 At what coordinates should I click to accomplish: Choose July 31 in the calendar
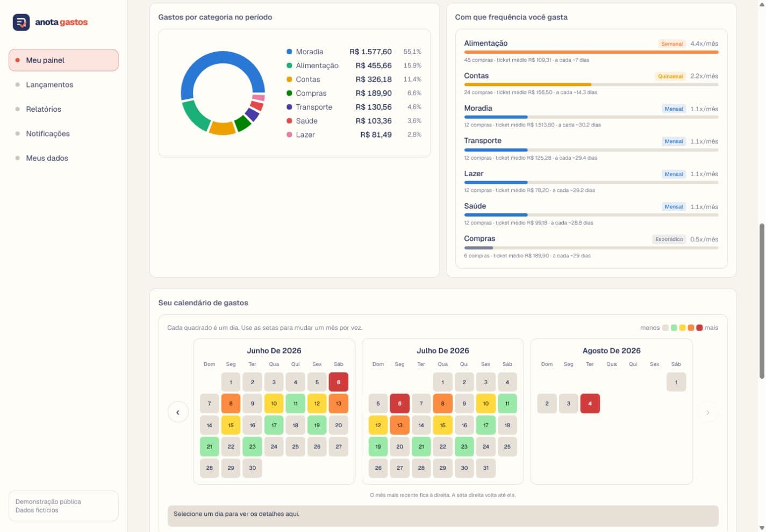486,468
